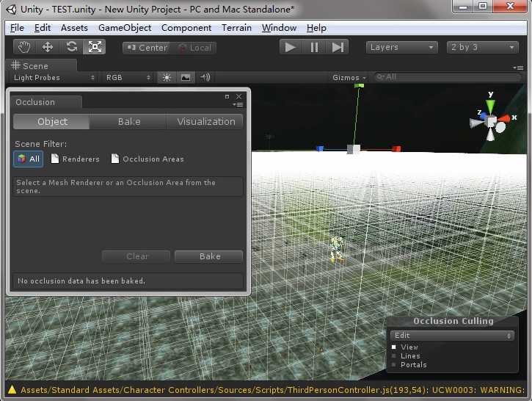This screenshot has width=532, height=401.
Task: Select the Renderers scene filter
Action: (76, 159)
